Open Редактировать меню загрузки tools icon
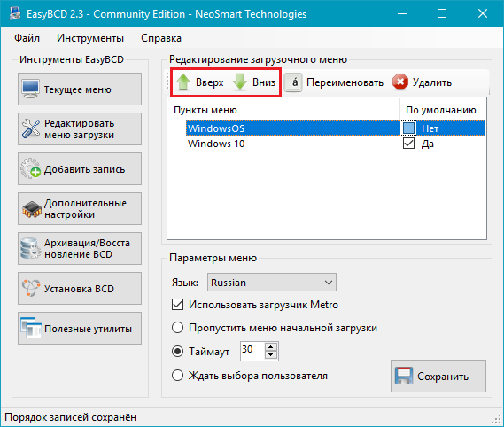Screen dimensions: 504x427 pos(31,128)
